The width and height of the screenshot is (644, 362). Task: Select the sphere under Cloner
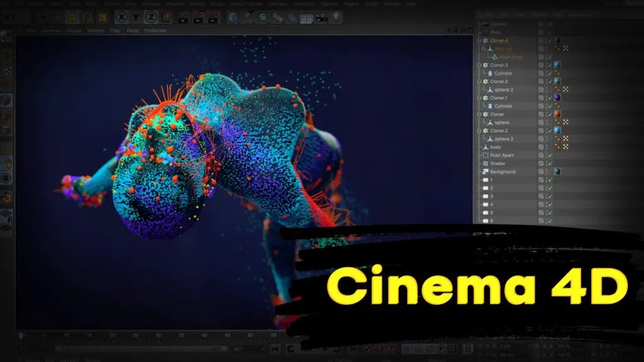point(502,123)
